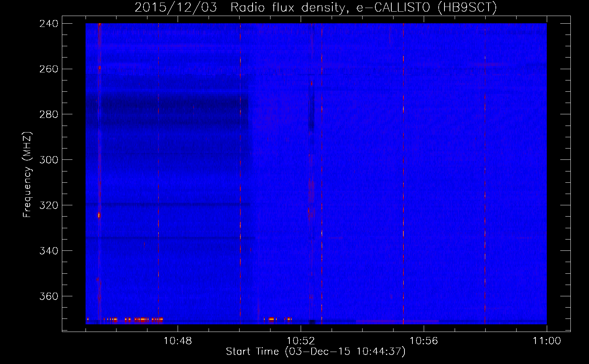Click the 11:00 time tick label

[547, 341]
